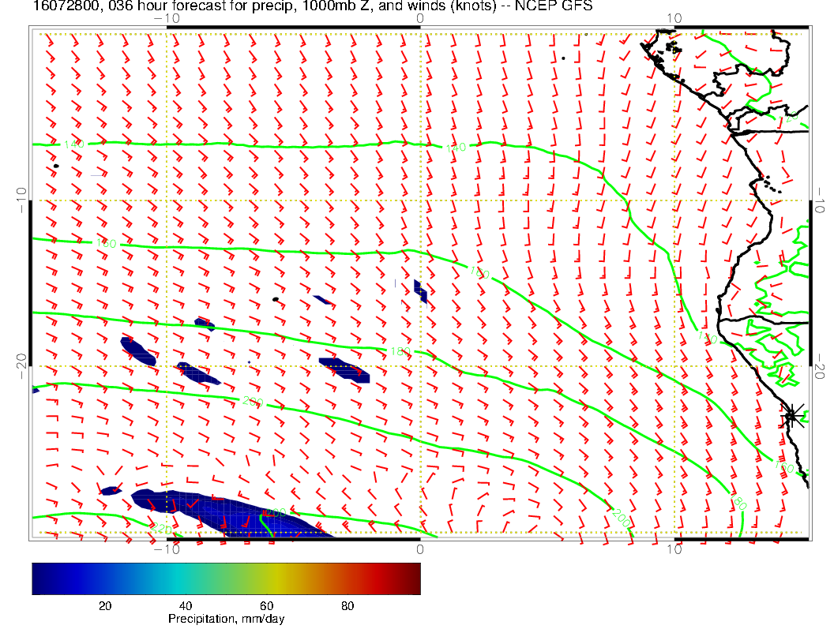Click the small precipitation patch on the prime meridian

pos(420,291)
